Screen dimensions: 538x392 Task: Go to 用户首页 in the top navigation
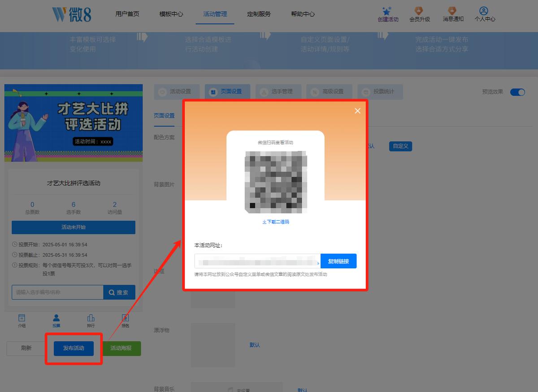pyautogui.click(x=127, y=14)
